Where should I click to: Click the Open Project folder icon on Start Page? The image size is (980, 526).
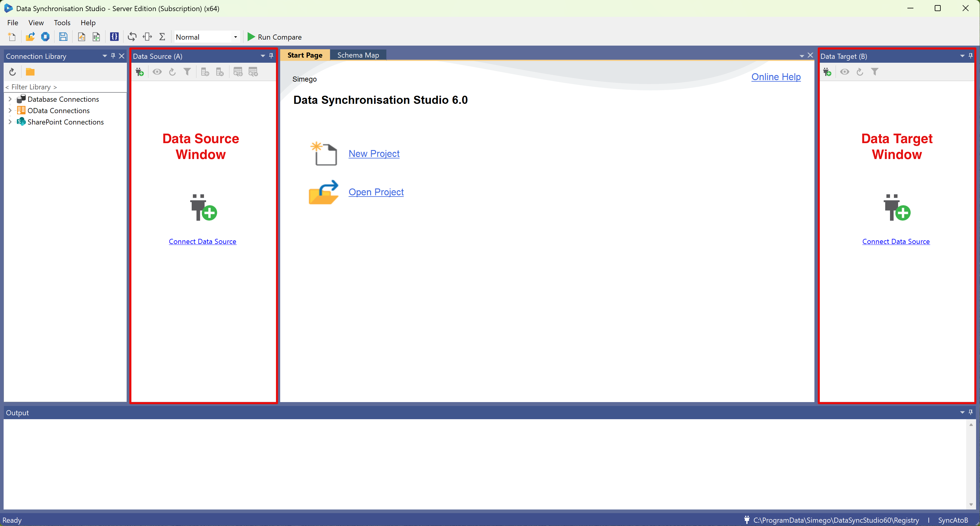click(x=323, y=192)
